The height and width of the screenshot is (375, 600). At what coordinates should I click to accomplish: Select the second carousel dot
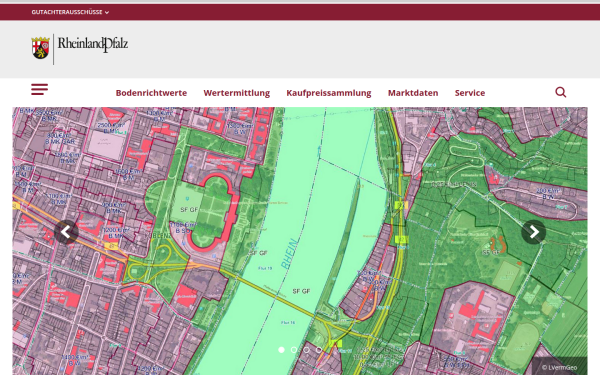coord(294,350)
